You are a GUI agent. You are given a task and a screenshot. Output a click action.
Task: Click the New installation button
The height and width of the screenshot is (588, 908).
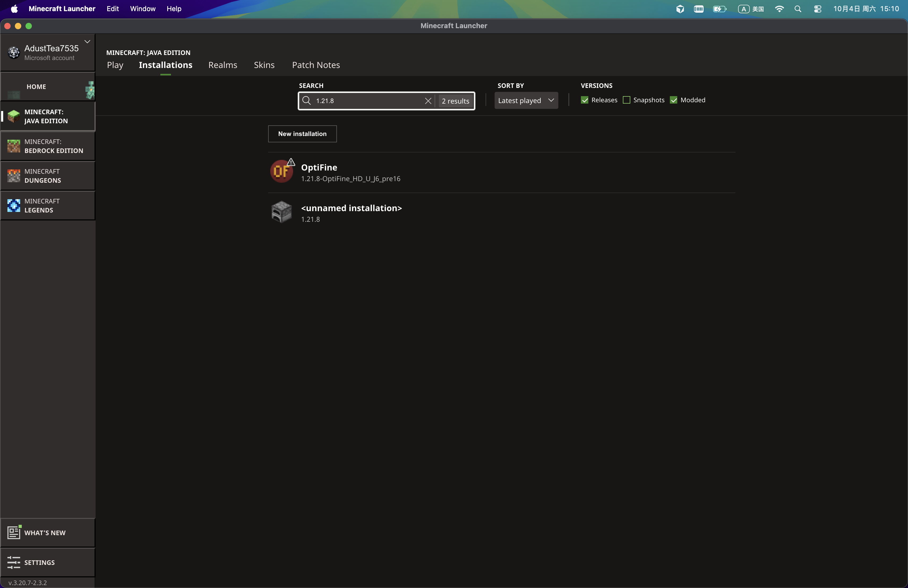pos(302,134)
